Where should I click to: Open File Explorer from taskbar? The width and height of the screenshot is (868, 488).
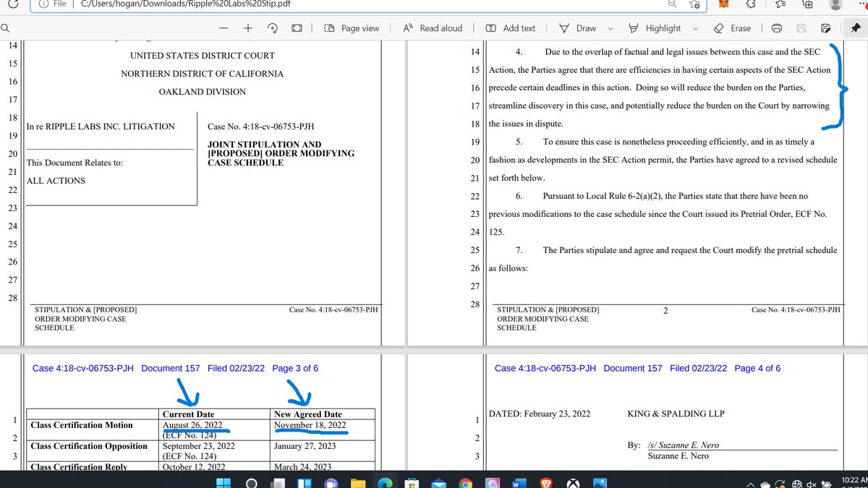(x=357, y=483)
